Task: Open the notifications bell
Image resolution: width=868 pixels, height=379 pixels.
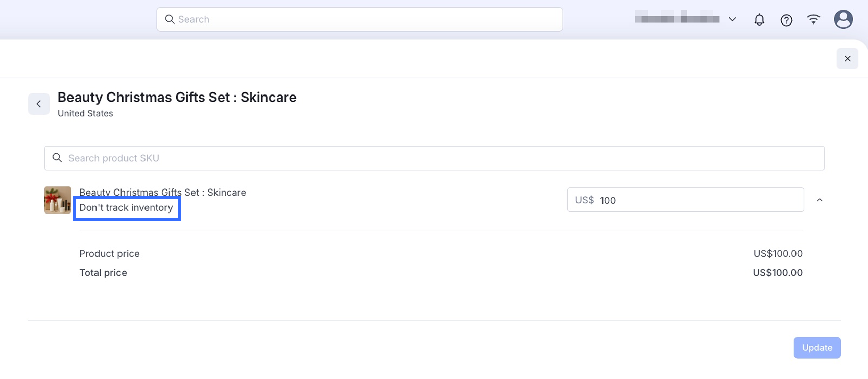Action: 759,20
